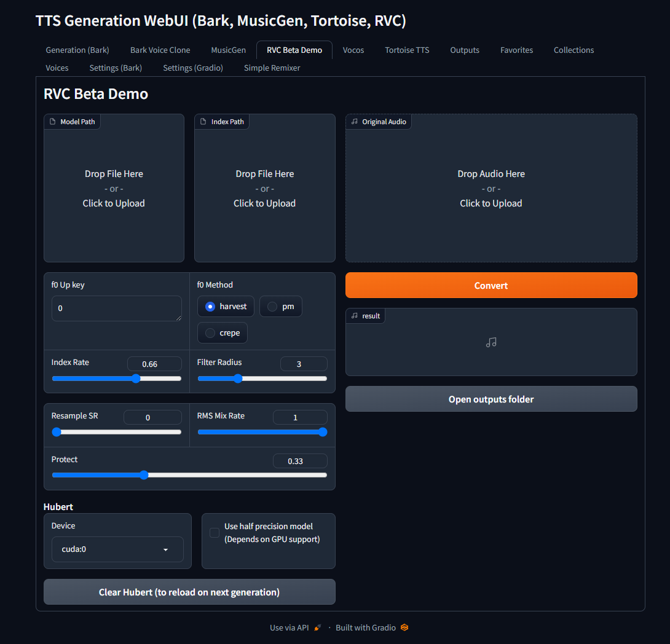Open the Settings (Gradio) tab
This screenshot has width=670, height=644.
point(193,68)
